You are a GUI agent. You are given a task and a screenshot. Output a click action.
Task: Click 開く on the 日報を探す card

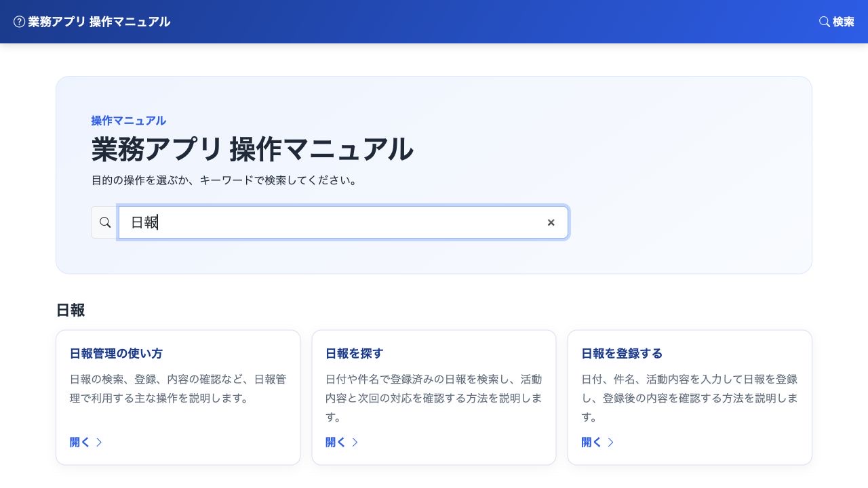(336, 443)
